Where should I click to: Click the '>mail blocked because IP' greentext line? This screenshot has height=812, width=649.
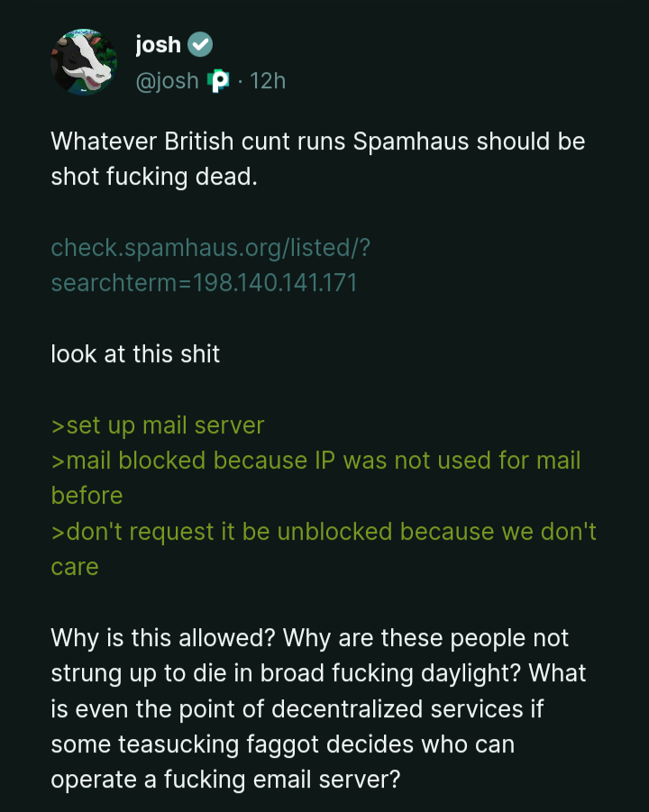(x=316, y=461)
